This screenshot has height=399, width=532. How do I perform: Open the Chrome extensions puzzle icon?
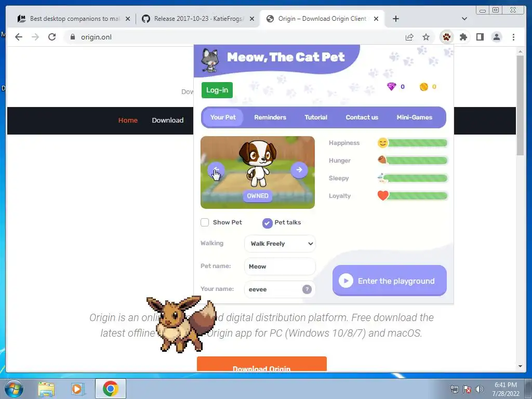(463, 37)
